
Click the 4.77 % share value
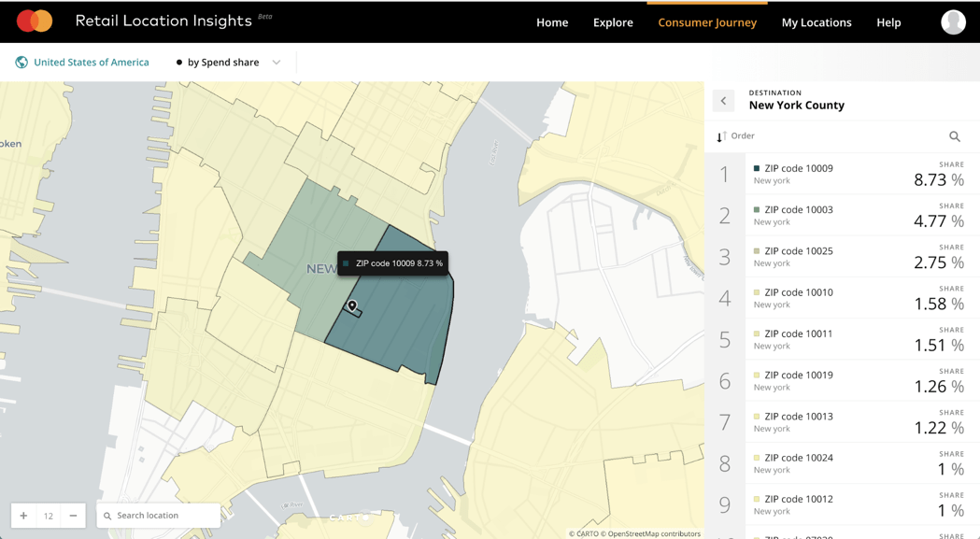(939, 221)
